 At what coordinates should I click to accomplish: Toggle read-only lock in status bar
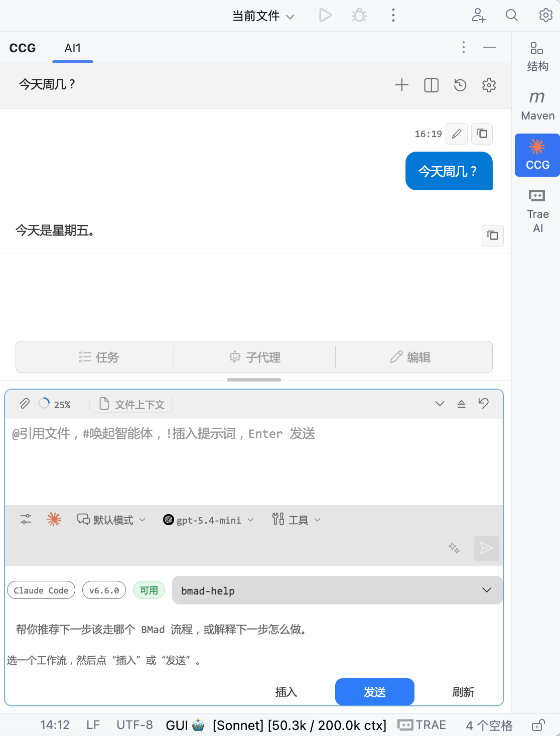pos(538,725)
